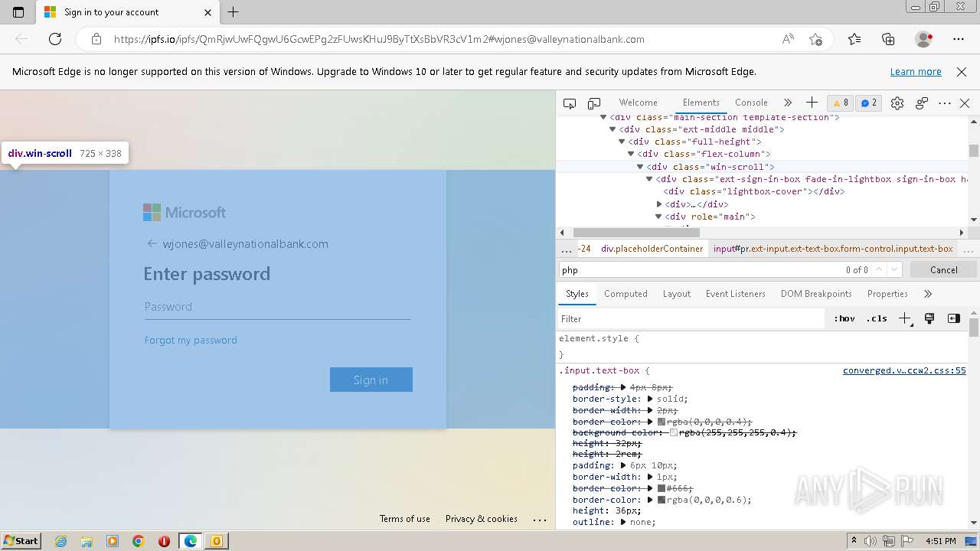Focus the Password input field
980x551 pixels.
[277, 307]
